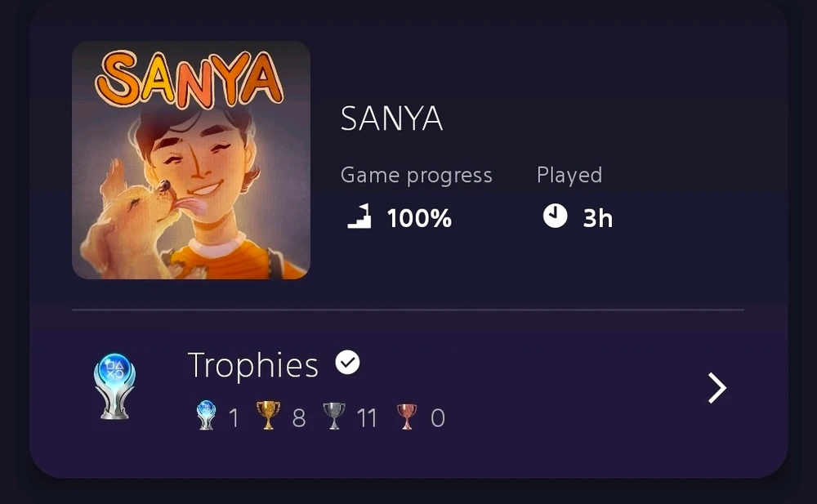This screenshot has width=817, height=504.
Task: Click the silver trophy count 11
Action: (x=367, y=418)
